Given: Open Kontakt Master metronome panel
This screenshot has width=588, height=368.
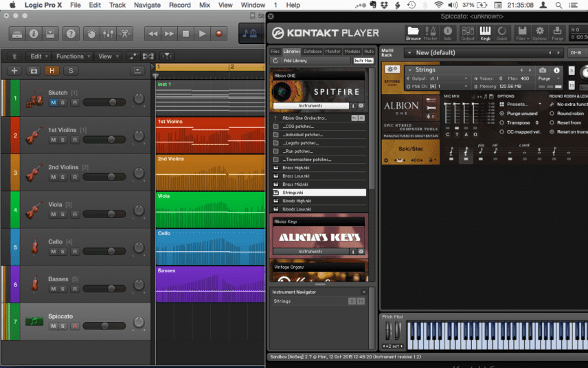Looking at the screenshot, I should tap(431, 33).
